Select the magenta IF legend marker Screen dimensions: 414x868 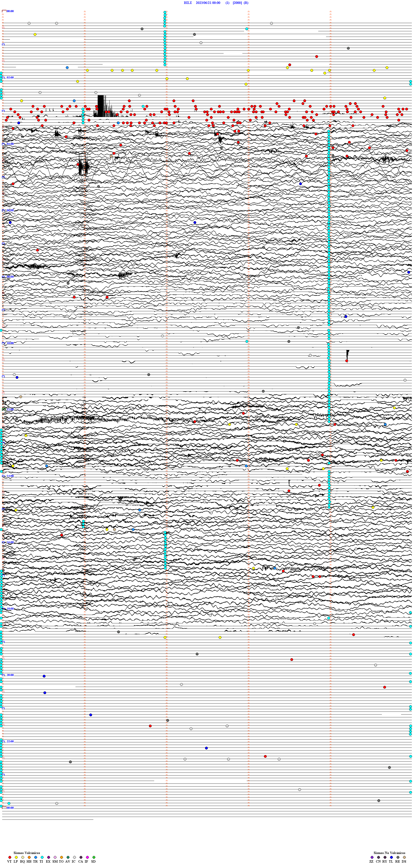(87, 857)
